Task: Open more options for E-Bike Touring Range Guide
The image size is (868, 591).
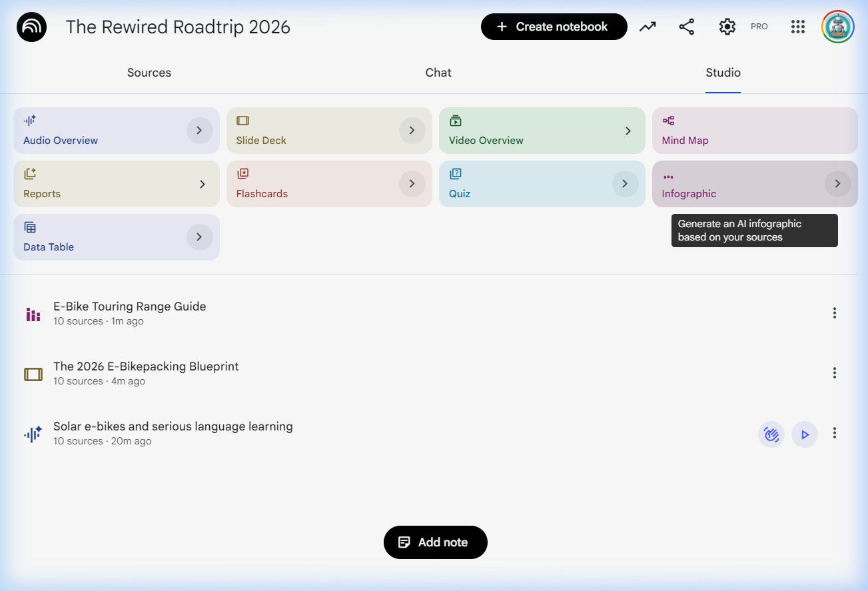Action: (x=834, y=313)
